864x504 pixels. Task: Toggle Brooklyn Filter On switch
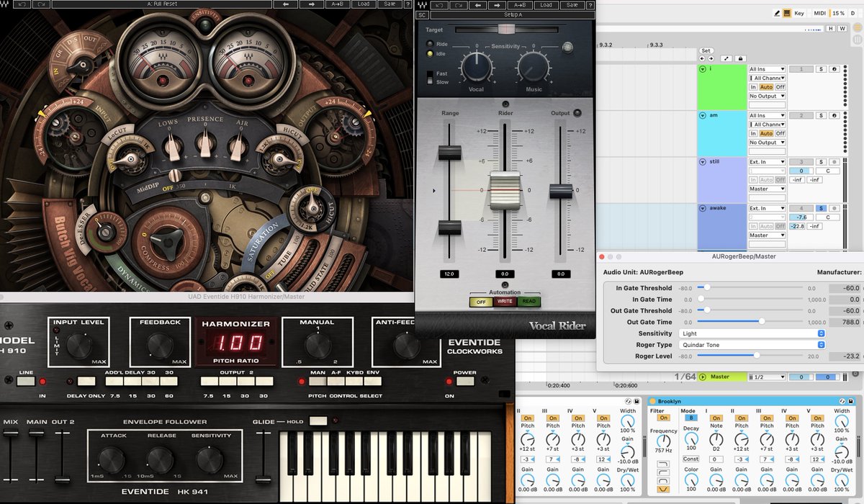(x=664, y=418)
